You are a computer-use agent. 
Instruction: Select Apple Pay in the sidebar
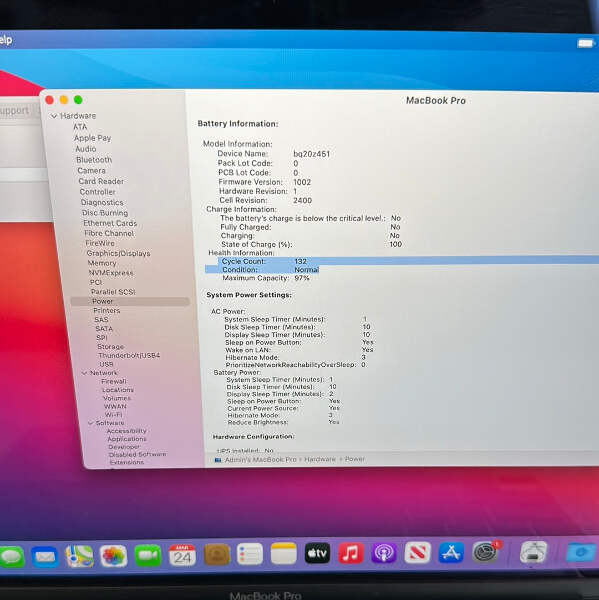(92, 138)
